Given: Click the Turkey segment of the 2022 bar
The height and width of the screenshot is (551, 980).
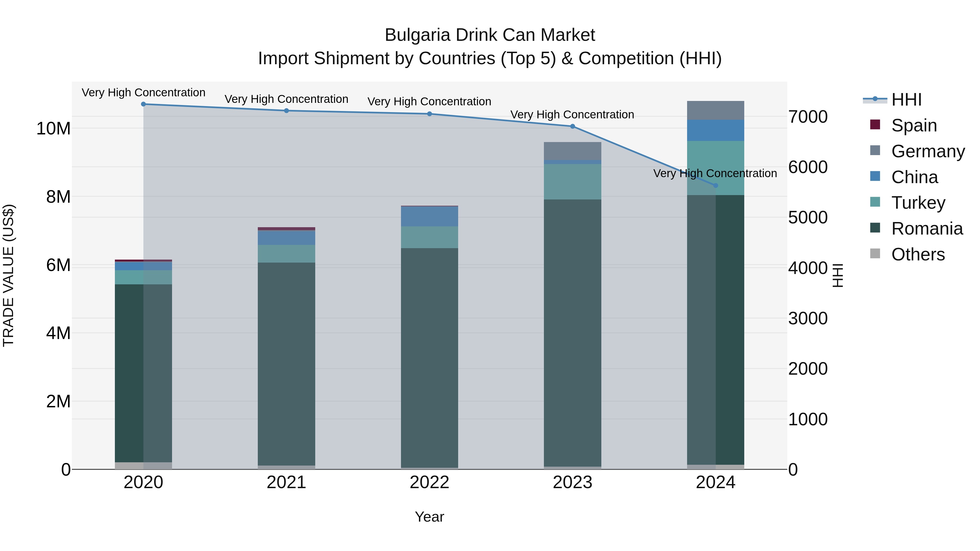Looking at the screenshot, I should click(x=430, y=237).
